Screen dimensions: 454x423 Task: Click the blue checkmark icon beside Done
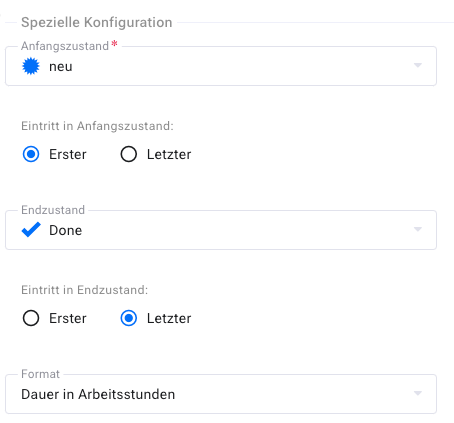[31, 230]
